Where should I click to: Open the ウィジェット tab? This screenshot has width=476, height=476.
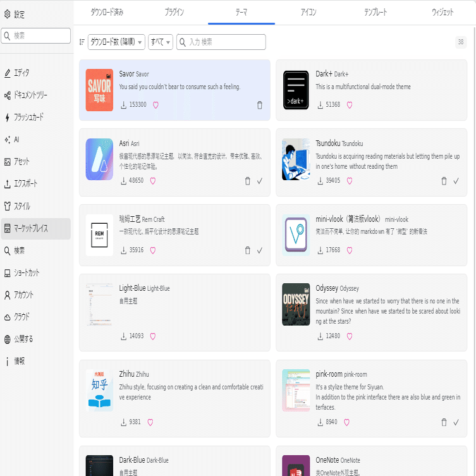point(442,12)
